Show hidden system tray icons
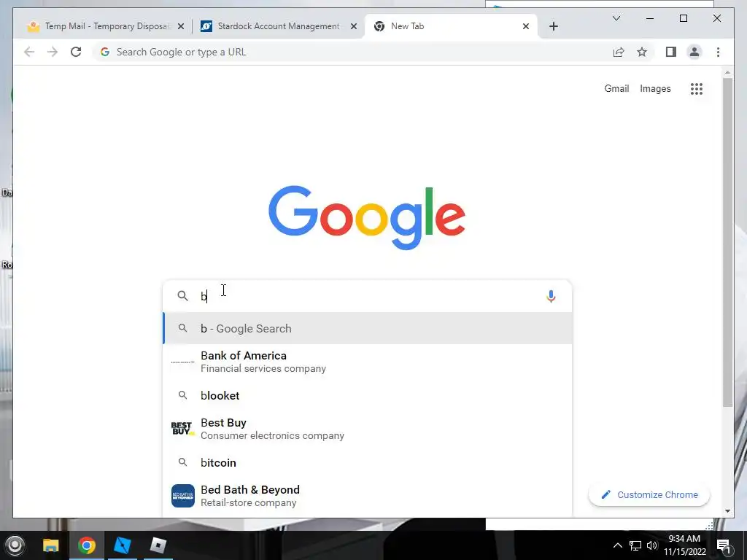747x560 pixels. tap(617, 545)
